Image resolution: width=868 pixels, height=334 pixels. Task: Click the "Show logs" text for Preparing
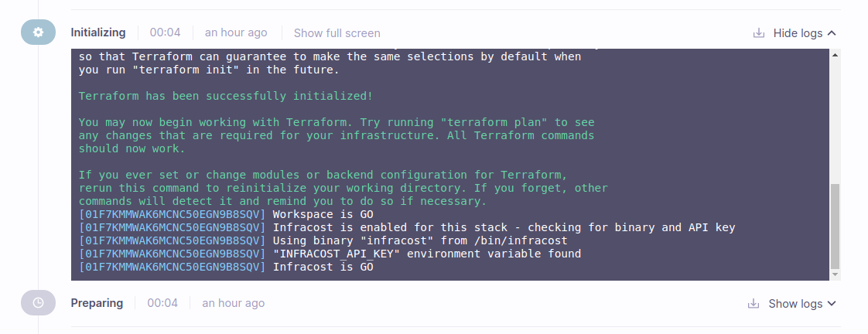coord(795,304)
